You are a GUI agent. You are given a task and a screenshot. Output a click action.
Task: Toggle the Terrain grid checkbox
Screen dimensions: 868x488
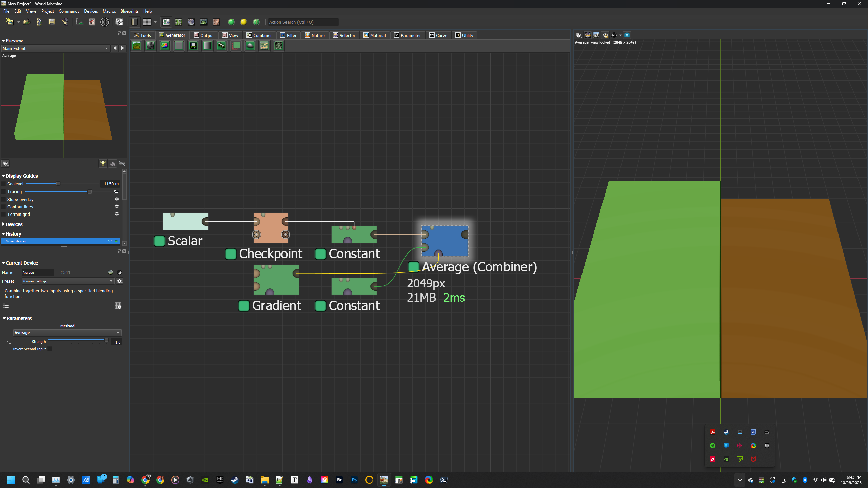click(x=4, y=214)
